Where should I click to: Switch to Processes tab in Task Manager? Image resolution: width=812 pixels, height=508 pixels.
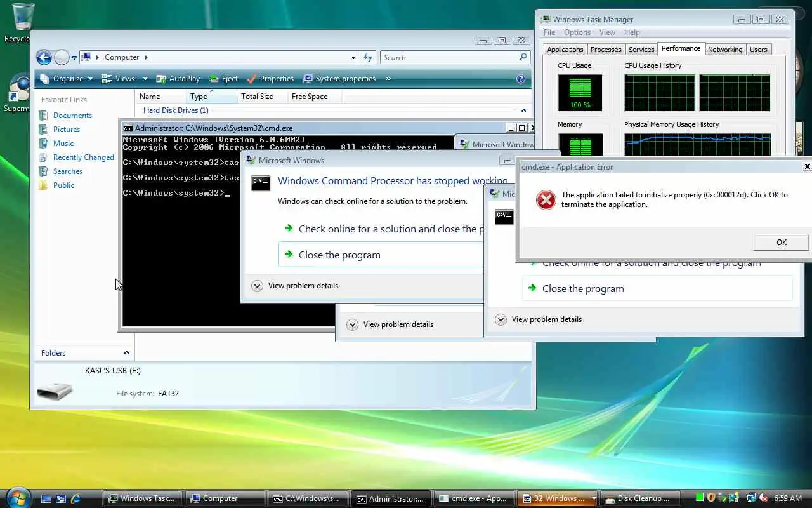coord(606,50)
